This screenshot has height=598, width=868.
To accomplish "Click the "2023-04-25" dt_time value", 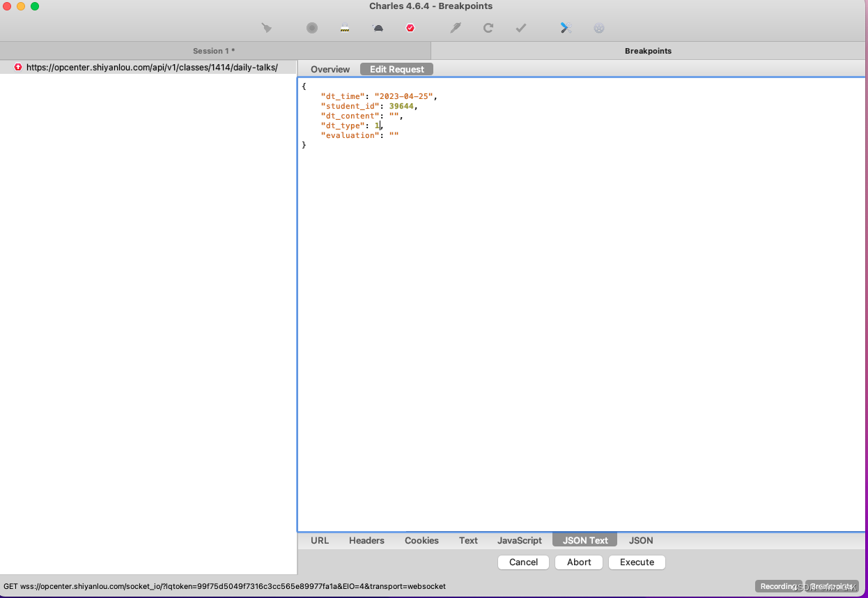I will pyautogui.click(x=405, y=96).
